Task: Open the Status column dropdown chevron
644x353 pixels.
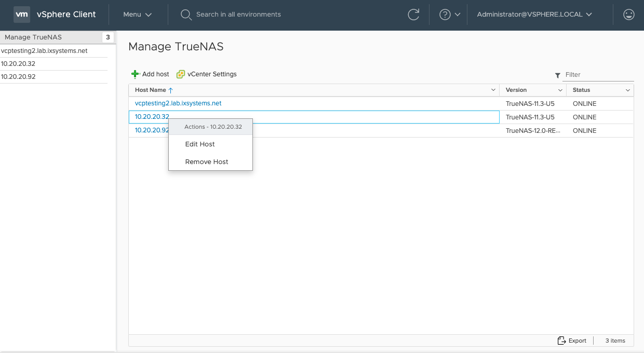Action: [x=627, y=90]
